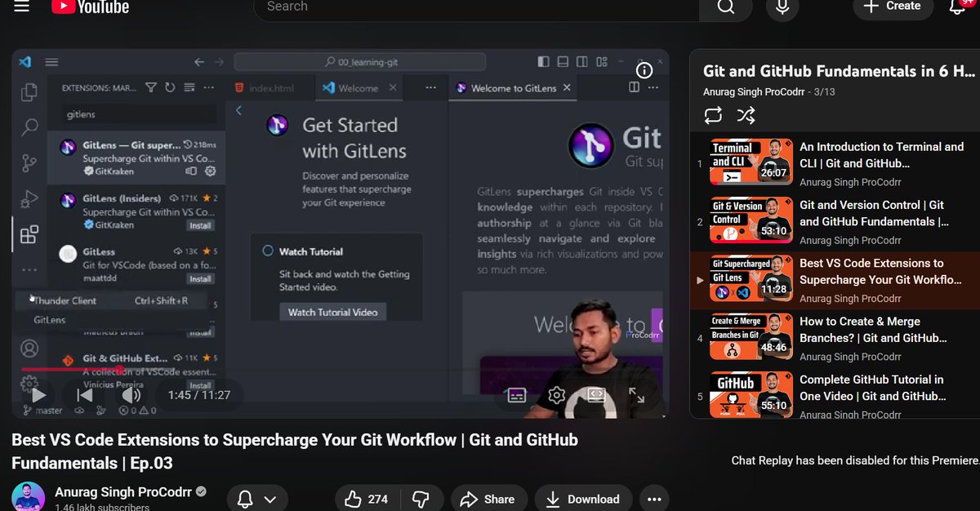Screen dimensions: 980x511
Task: Open GitLens extension manage gear
Action: pos(210,171)
